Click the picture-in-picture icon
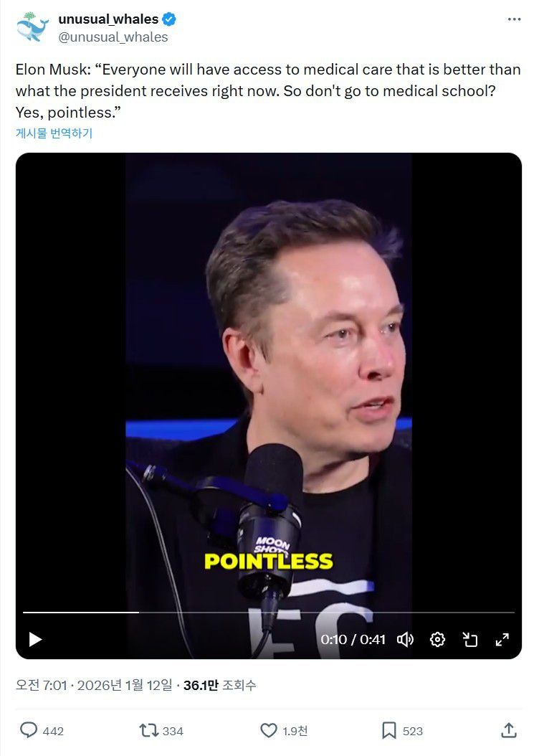The image size is (534, 756). [x=470, y=639]
